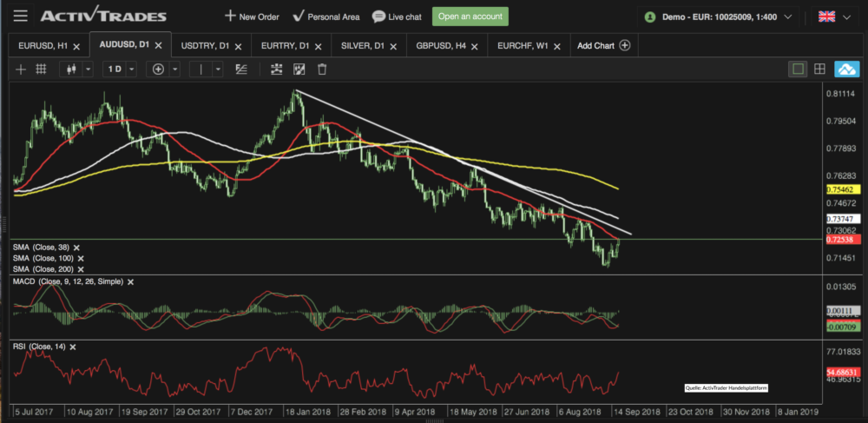
Task: Remove the SMA (Close, 200) indicator
Action: tap(81, 269)
